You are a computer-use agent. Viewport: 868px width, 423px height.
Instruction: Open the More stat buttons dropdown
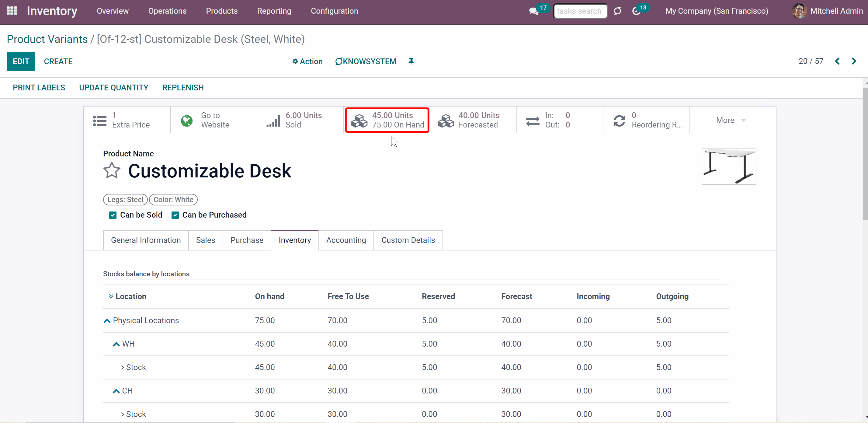tap(731, 120)
